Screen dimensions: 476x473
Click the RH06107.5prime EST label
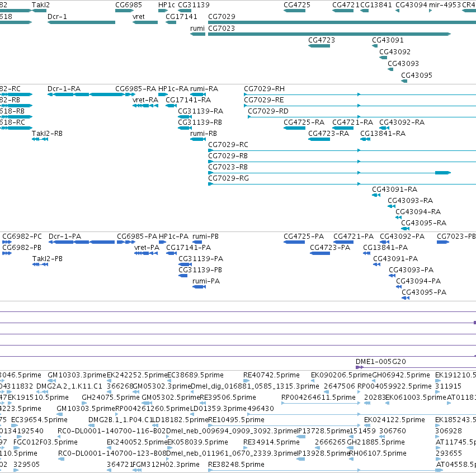tap(378, 454)
